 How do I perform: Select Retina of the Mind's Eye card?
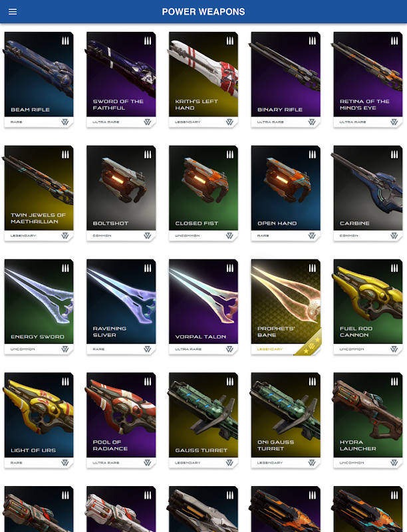(368, 80)
